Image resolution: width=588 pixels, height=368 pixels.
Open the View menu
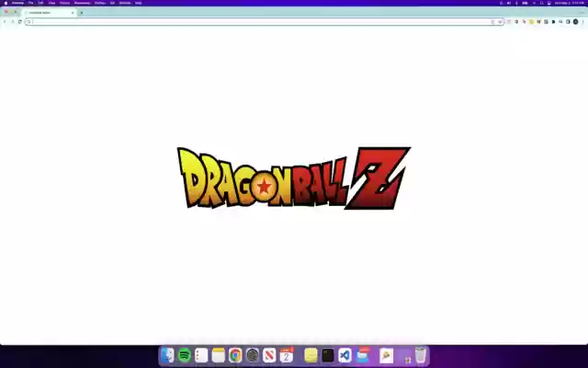pyautogui.click(x=51, y=3)
